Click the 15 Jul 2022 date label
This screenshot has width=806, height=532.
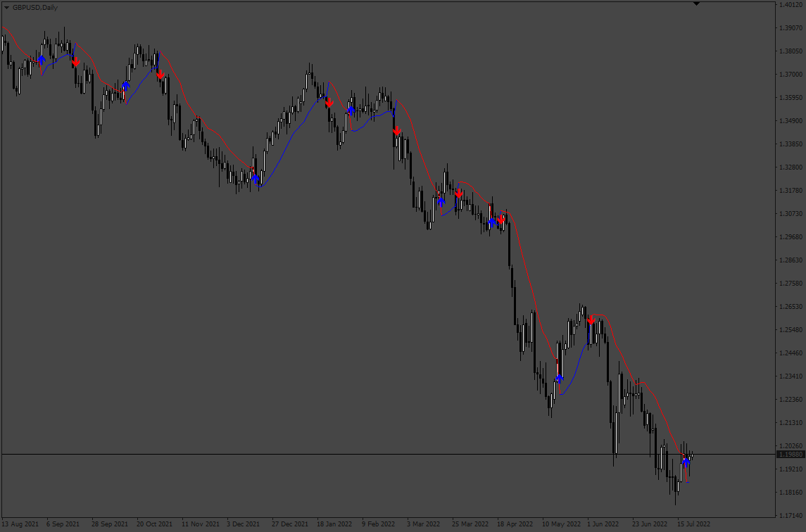[694, 524]
